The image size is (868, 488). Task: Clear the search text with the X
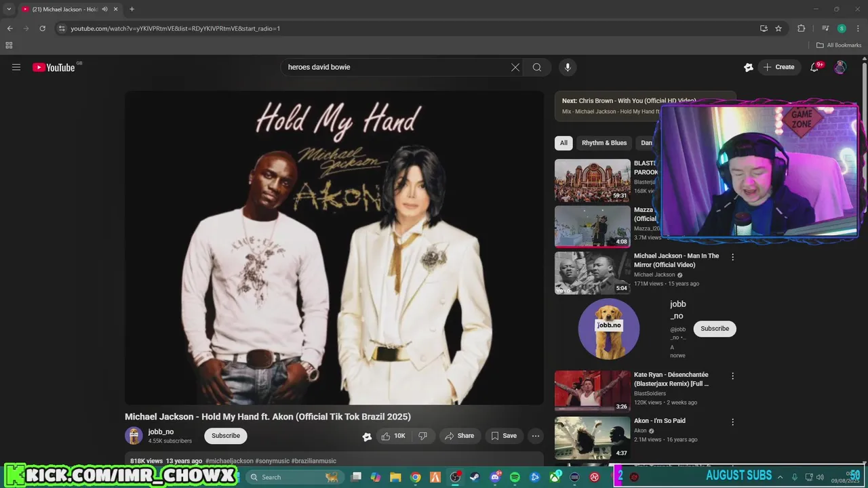[x=515, y=67]
